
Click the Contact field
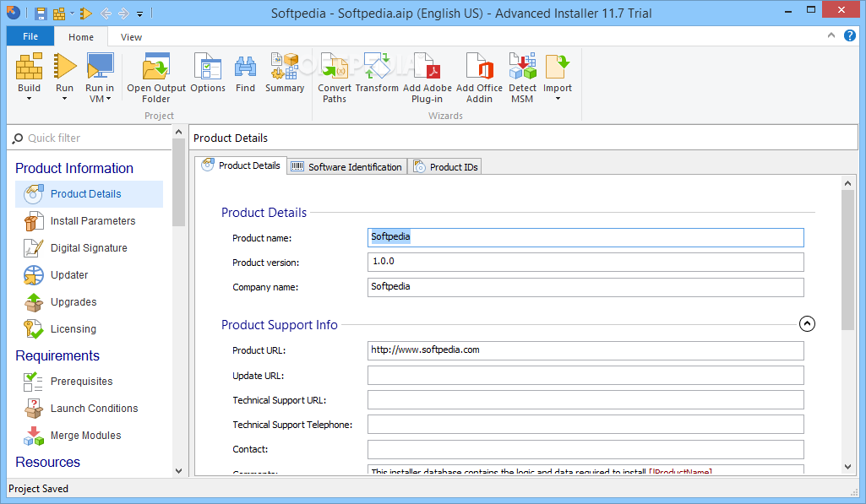pos(586,449)
